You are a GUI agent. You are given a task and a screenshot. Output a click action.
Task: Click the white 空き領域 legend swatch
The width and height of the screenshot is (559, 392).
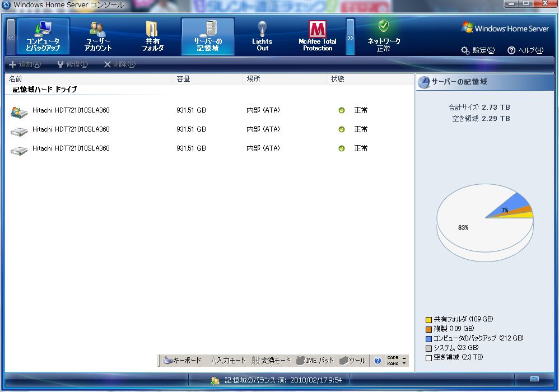click(x=428, y=358)
